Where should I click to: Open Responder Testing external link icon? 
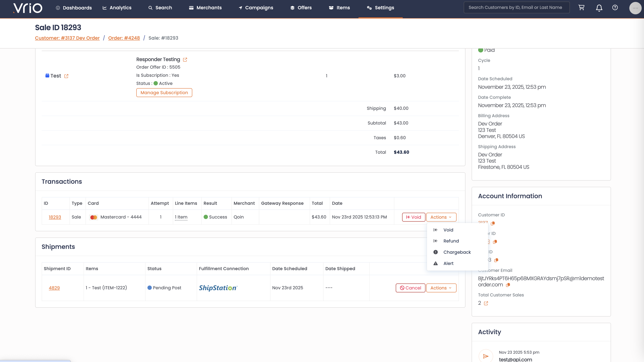tap(185, 60)
